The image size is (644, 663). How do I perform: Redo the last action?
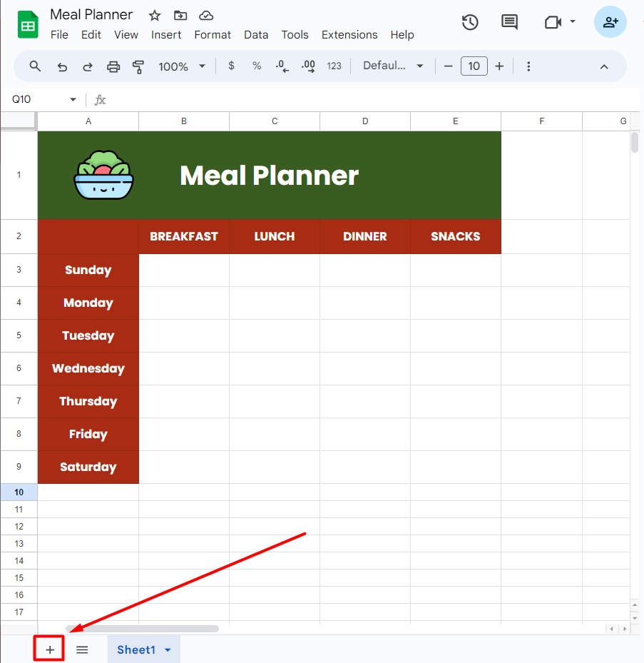coord(88,66)
